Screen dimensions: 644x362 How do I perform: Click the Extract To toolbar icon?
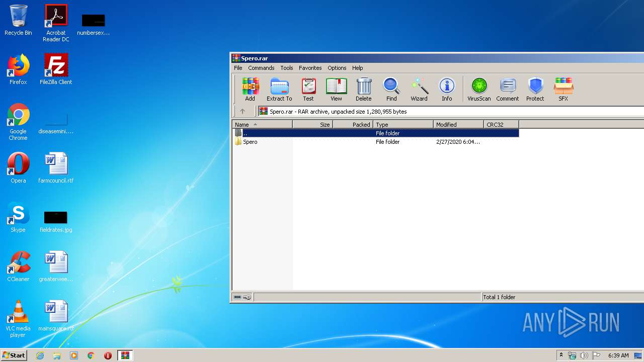coord(279,89)
